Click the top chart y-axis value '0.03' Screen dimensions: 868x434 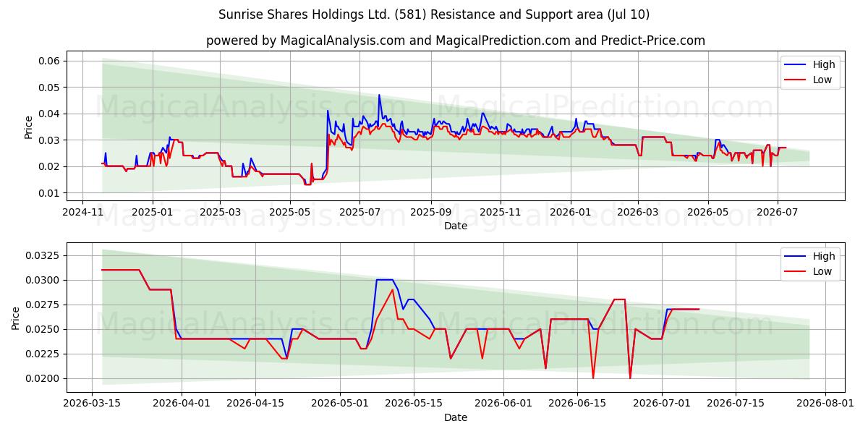(48, 140)
